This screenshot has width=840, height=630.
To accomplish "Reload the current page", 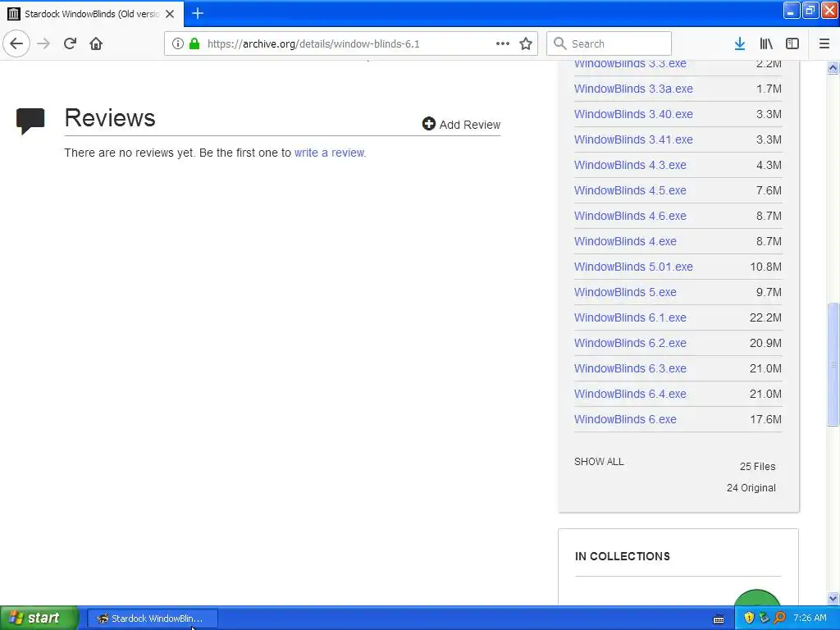I will (70, 43).
